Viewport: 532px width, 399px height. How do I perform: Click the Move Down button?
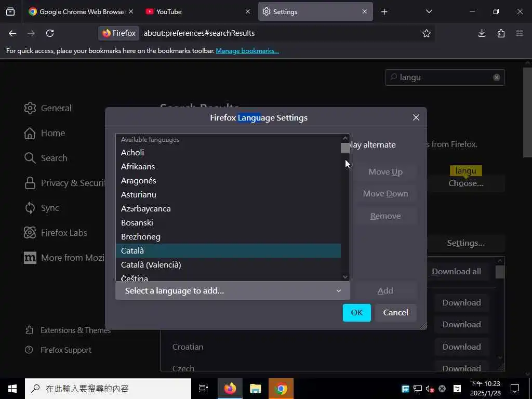(x=385, y=194)
